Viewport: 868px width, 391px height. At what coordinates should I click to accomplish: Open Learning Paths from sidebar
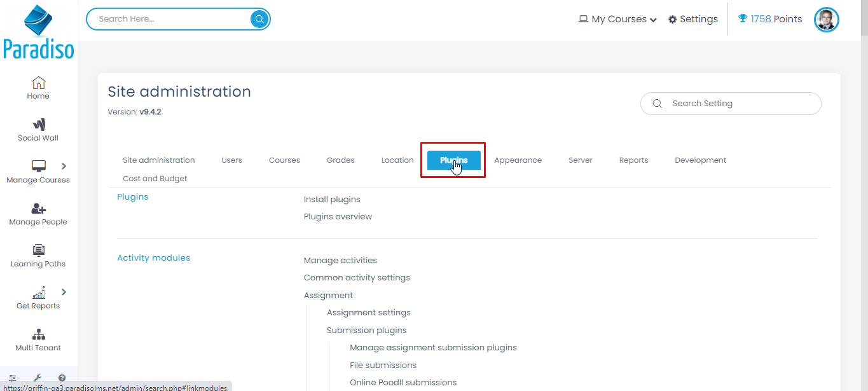[x=38, y=251]
